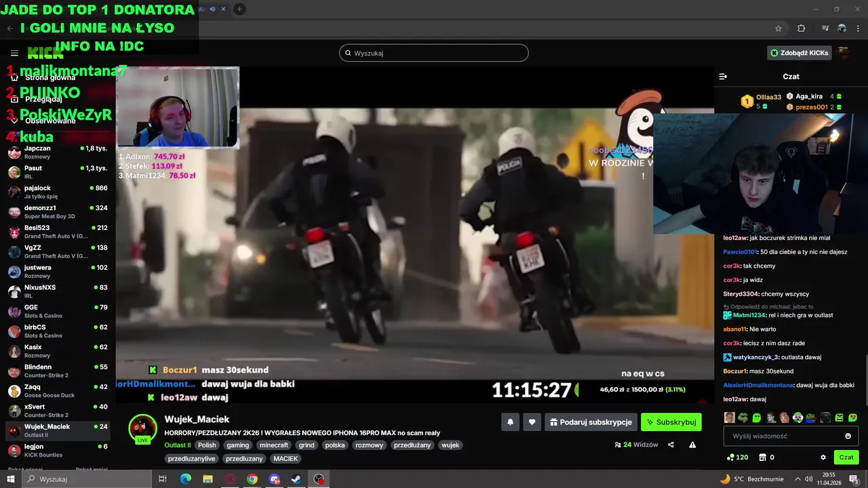Image resolution: width=868 pixels, height=488 pixels.
Task: Open system volume control
Action: (x=809, y=479)
